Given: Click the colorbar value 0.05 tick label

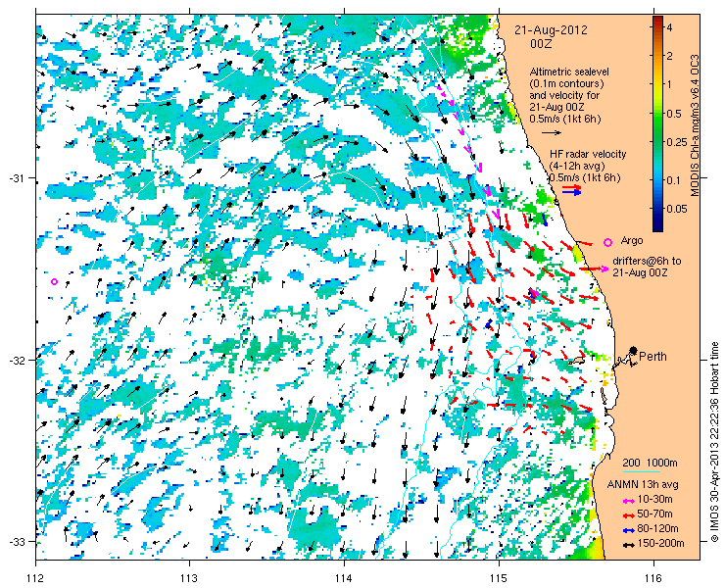Looking at the screenshot, I should coord(676,209).
